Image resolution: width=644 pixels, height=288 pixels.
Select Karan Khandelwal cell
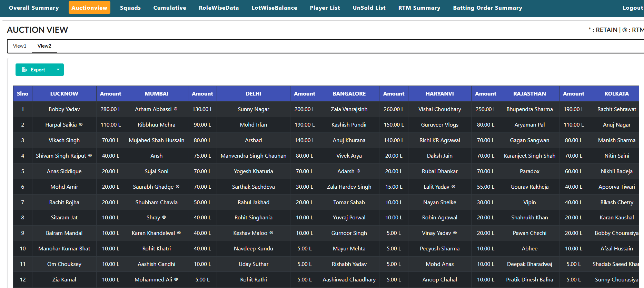tap(157, 233)
